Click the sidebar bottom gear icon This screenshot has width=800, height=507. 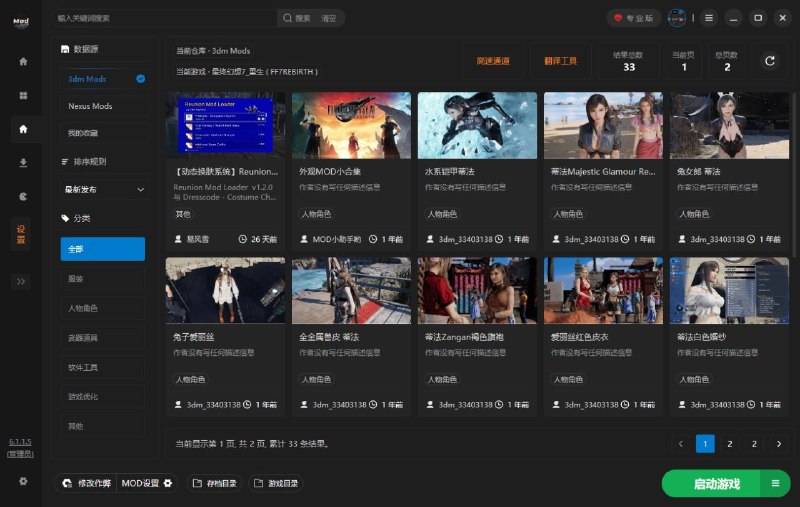pyautogui.click(x=23, y=481)
